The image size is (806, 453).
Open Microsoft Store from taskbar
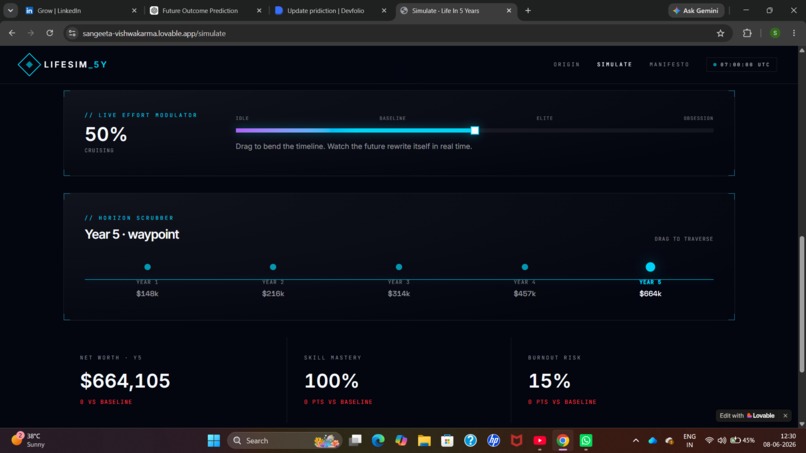point(447,441)
